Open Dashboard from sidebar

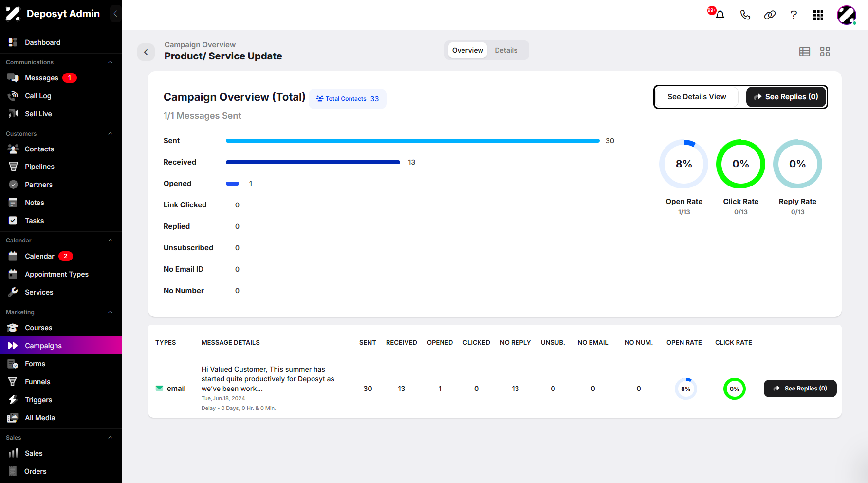(61, 42)
